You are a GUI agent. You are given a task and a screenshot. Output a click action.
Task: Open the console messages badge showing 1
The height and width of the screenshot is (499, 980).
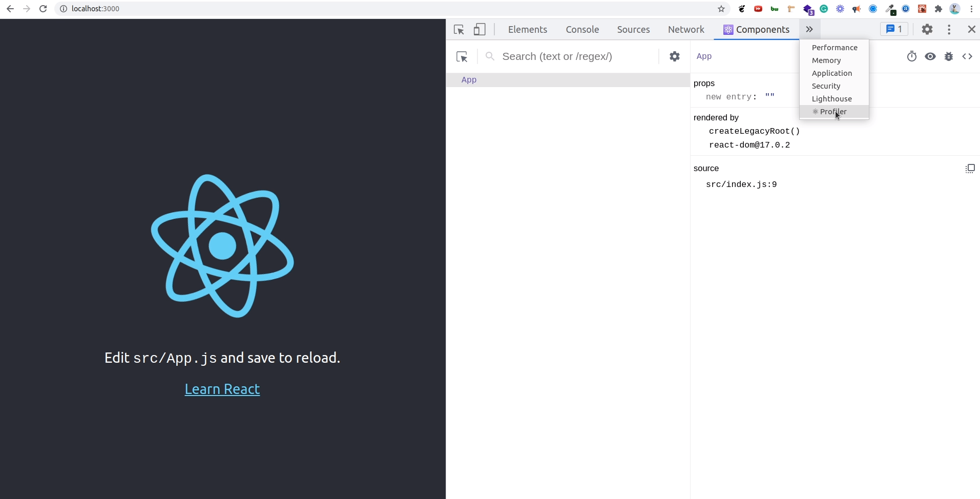click(894, 29)
